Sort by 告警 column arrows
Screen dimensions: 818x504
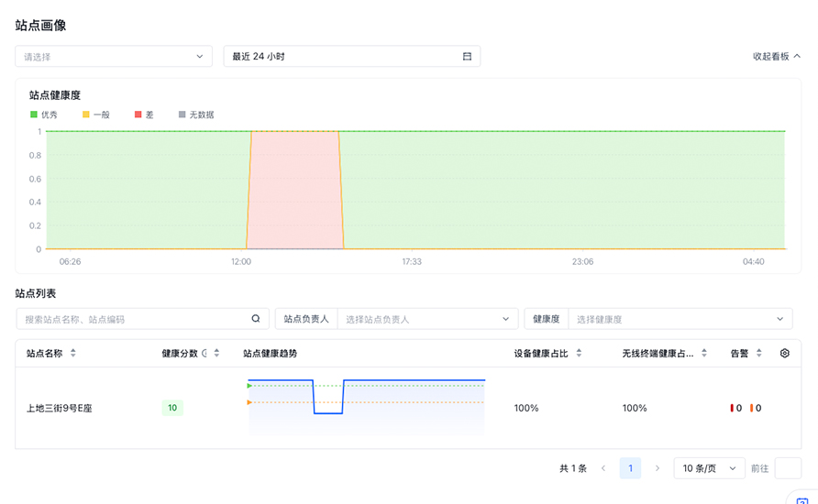pos(758,353)
